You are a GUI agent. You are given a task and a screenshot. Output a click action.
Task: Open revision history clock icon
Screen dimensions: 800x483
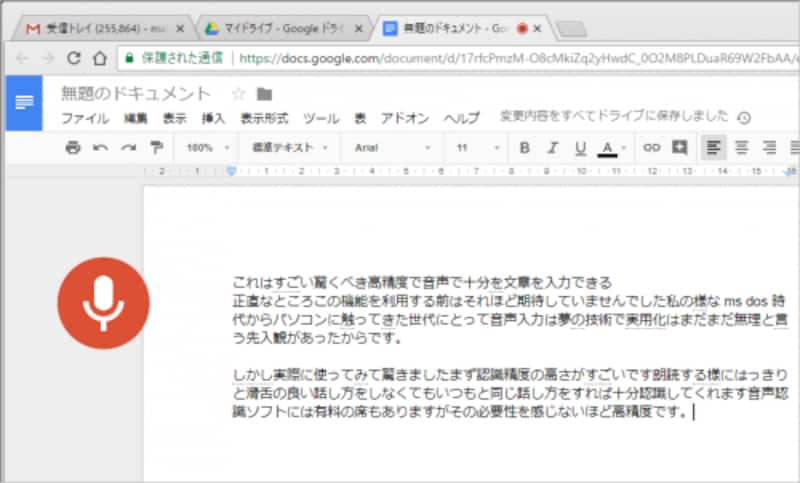point(744,118)
